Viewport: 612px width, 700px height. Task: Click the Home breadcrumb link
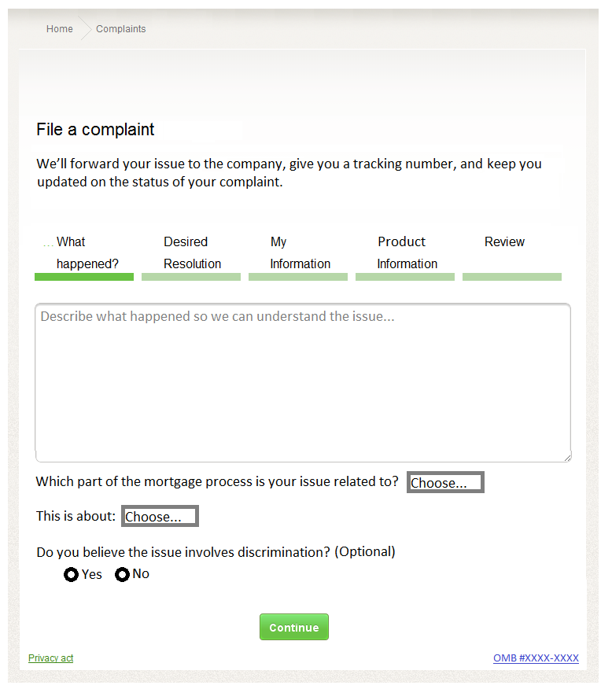pos(59,29)
